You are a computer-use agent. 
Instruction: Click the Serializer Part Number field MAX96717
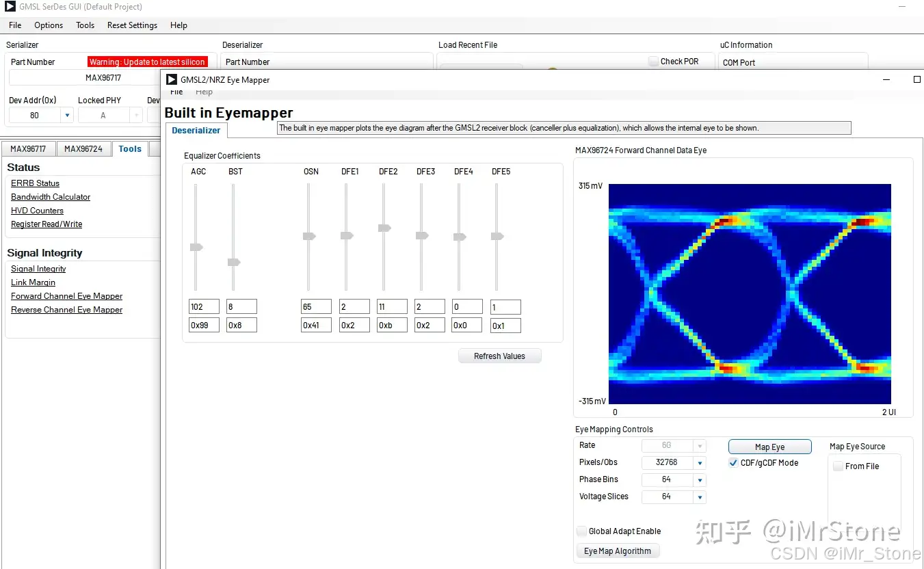[x=85, y=78]
